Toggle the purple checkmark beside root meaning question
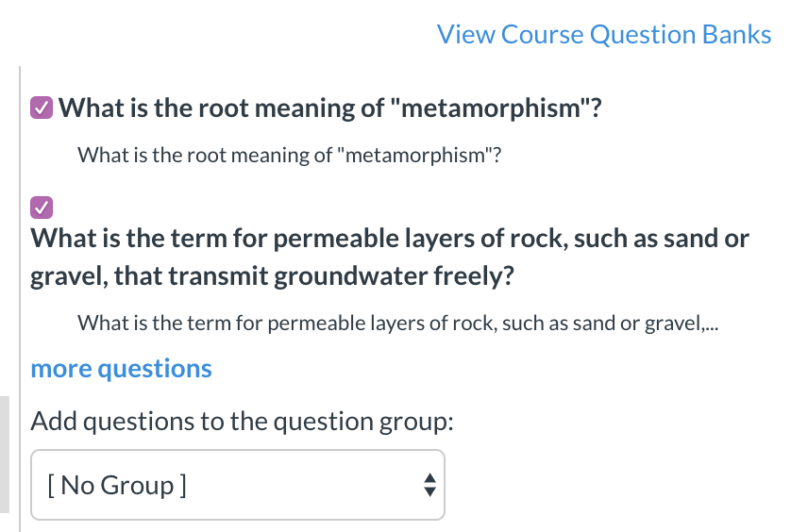The image size is (791, 532). (x=42, y=108)
